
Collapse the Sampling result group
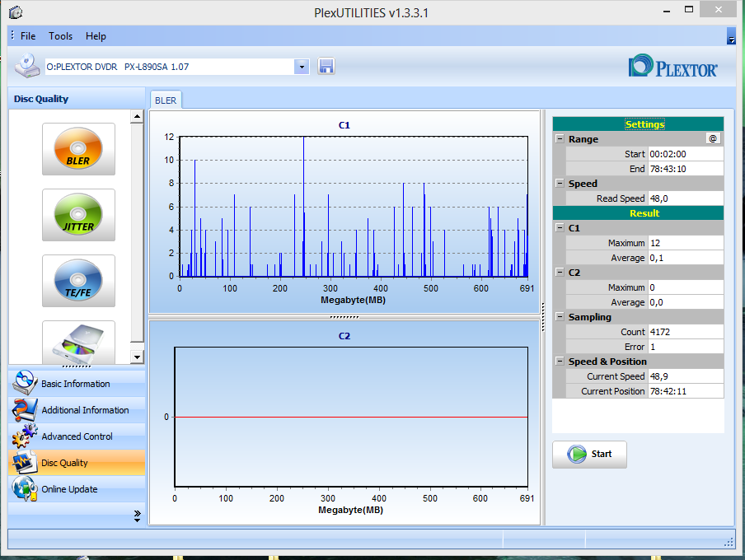(x=560, y=316)
